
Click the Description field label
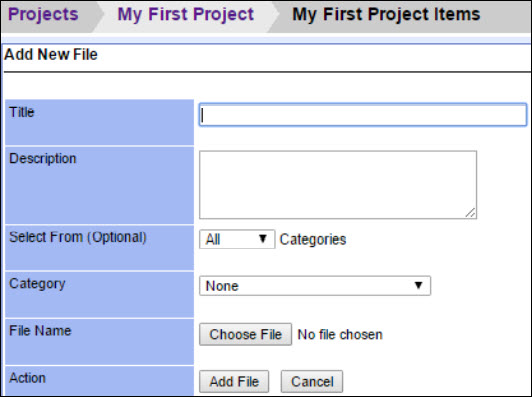tap(43, 159)
